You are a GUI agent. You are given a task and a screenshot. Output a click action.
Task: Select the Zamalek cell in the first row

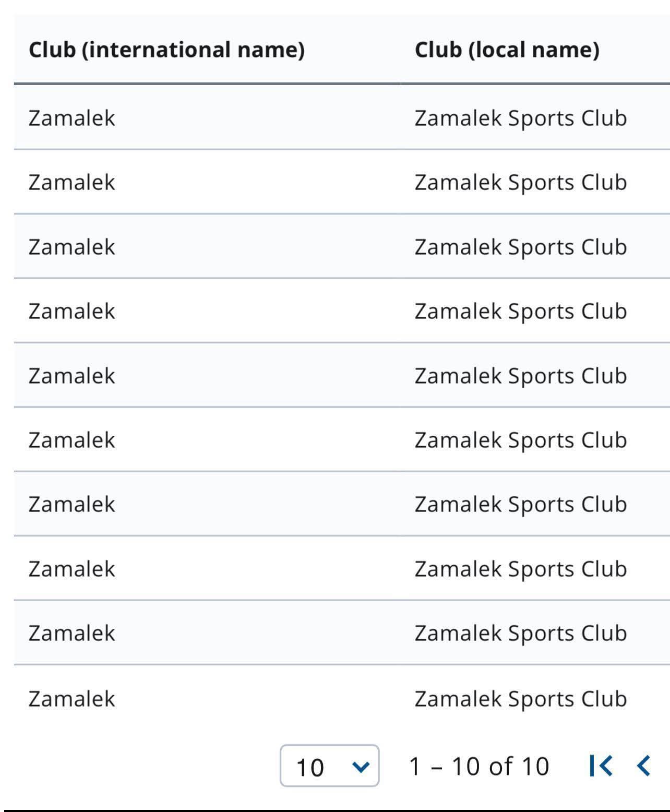71,118
